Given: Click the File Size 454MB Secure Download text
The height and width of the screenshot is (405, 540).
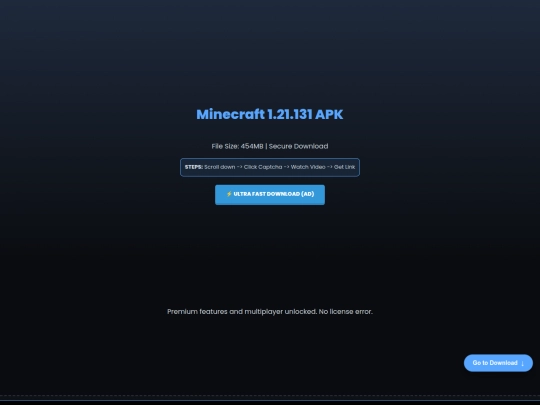Looking at the screenshot, I should click(x=270, y=146).
